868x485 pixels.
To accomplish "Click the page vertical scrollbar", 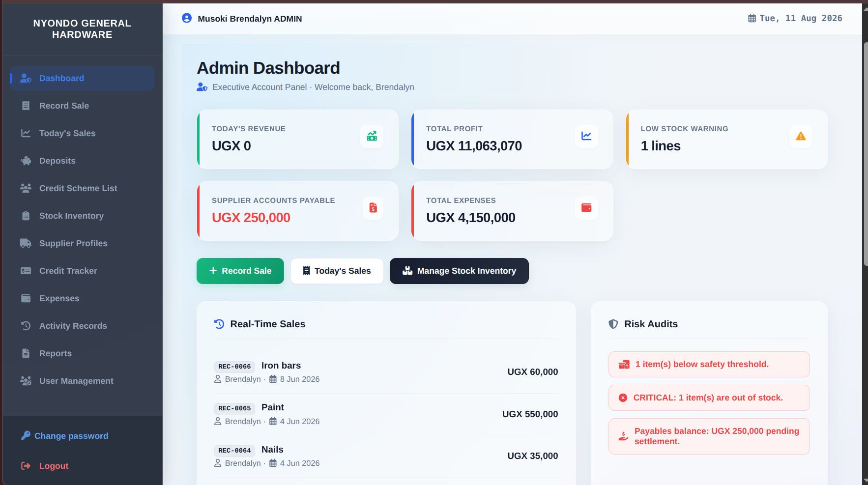I will (865, 153).
